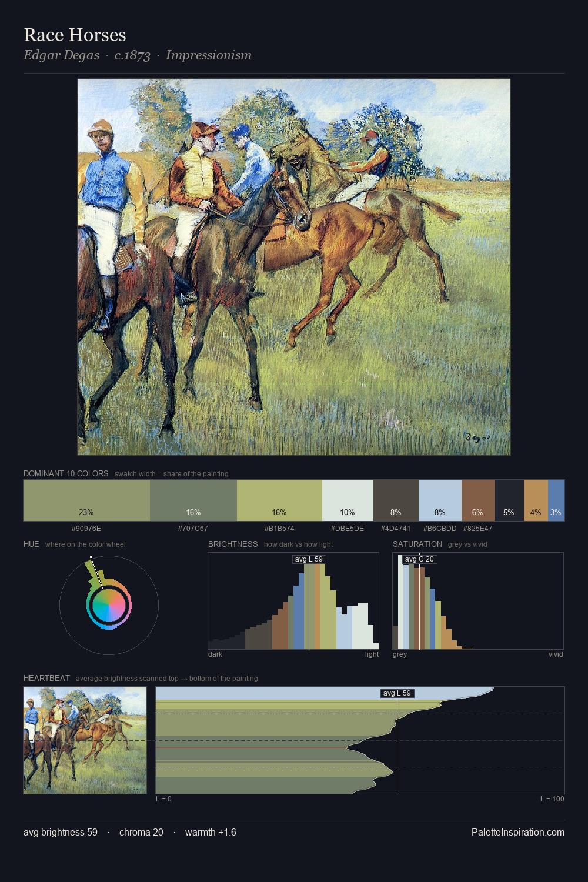
Task: Click the 'grey' axis label
Action: tap(400, 654)
